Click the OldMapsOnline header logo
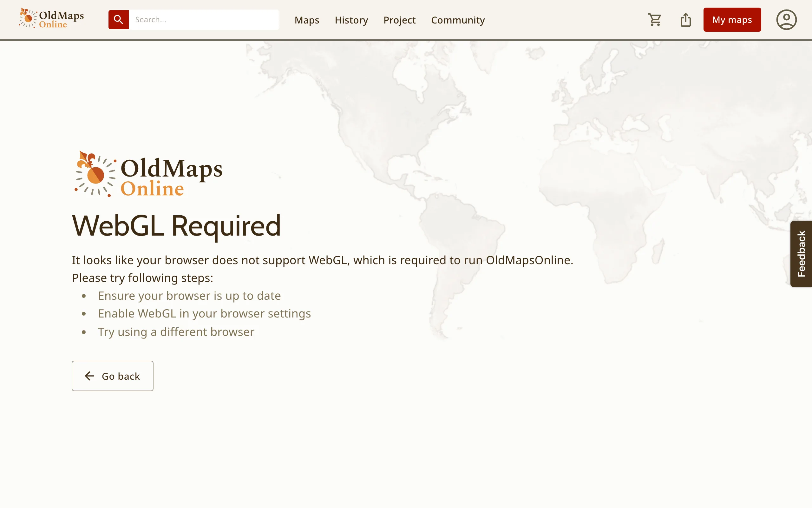Screen dimensions: 812x508 [x=51, y=18]
